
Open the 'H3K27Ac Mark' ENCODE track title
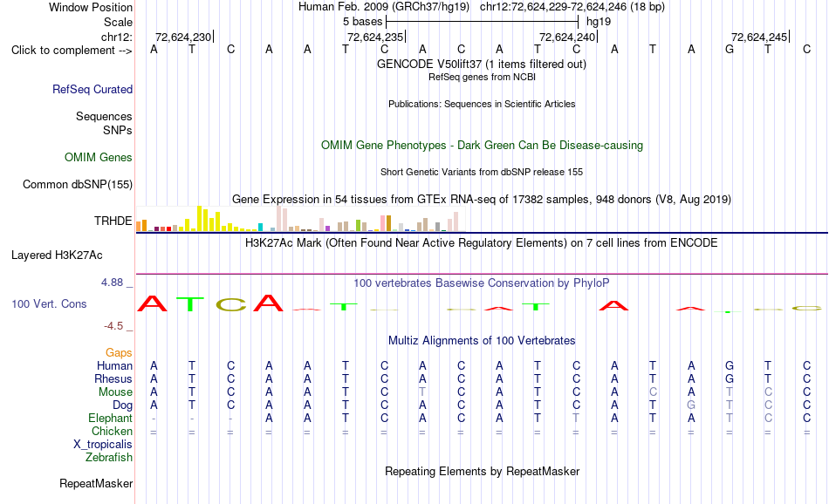click(x=482, y=243)
